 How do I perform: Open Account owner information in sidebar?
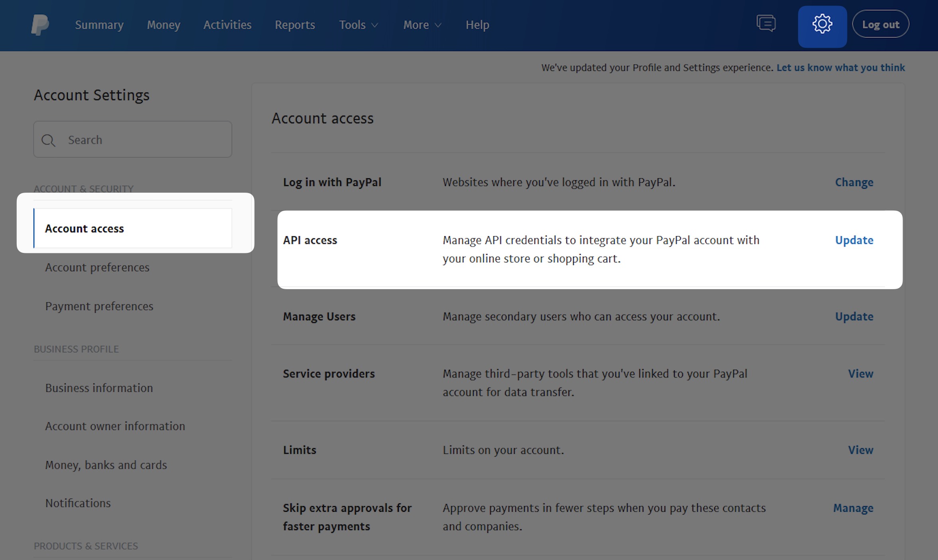tap(115, 426)
